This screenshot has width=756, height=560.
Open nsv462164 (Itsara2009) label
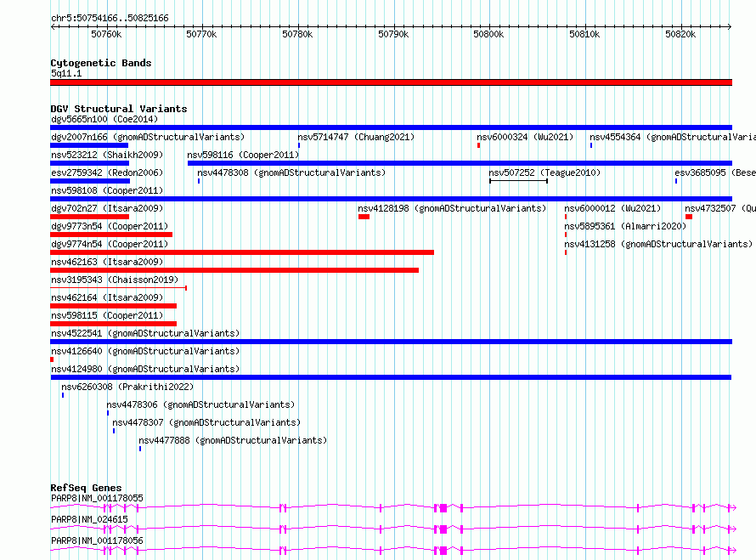coord(107,297)
